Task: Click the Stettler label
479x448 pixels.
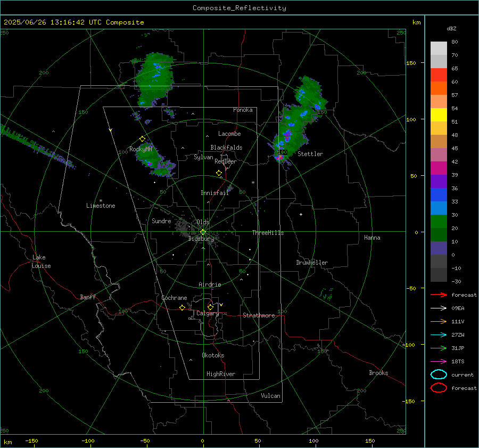Action: pos(310,154)
